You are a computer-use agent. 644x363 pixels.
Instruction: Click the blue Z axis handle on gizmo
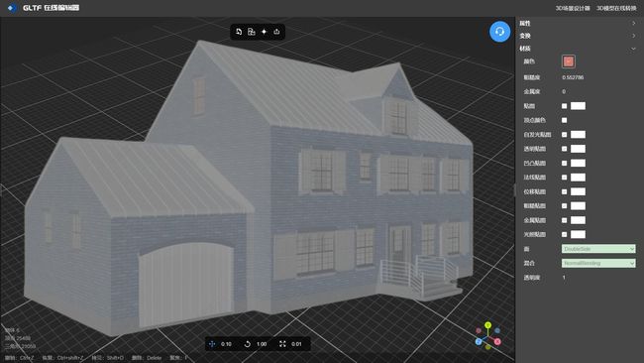click(479, 341)
